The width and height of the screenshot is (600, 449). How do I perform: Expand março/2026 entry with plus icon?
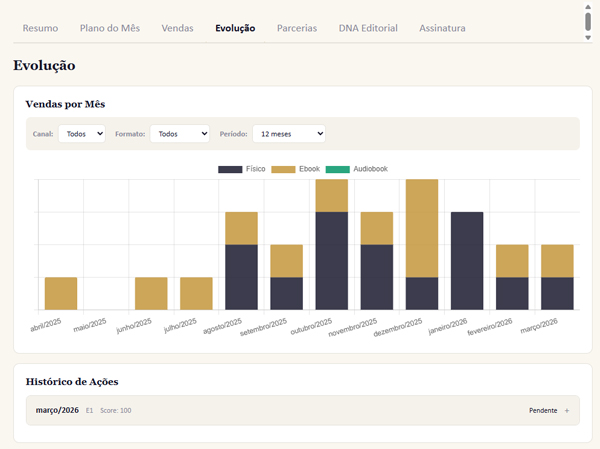pyautogui.click(x=567, y=410)
